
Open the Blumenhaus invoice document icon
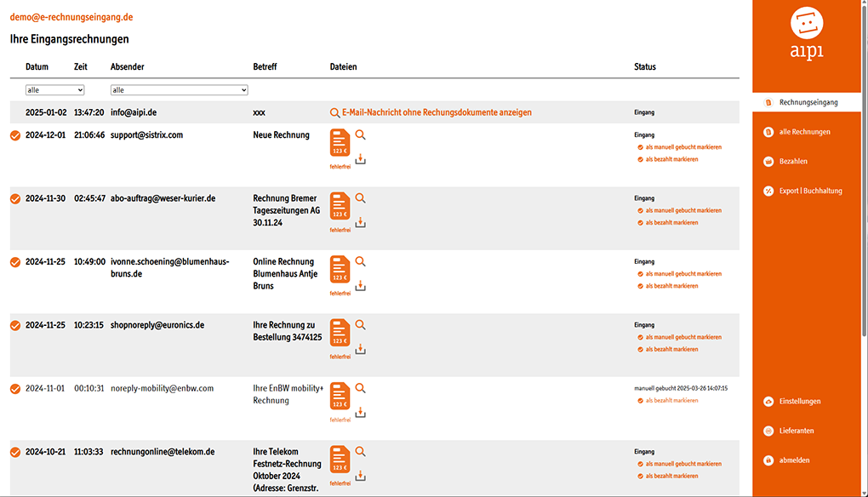point(340,270)
